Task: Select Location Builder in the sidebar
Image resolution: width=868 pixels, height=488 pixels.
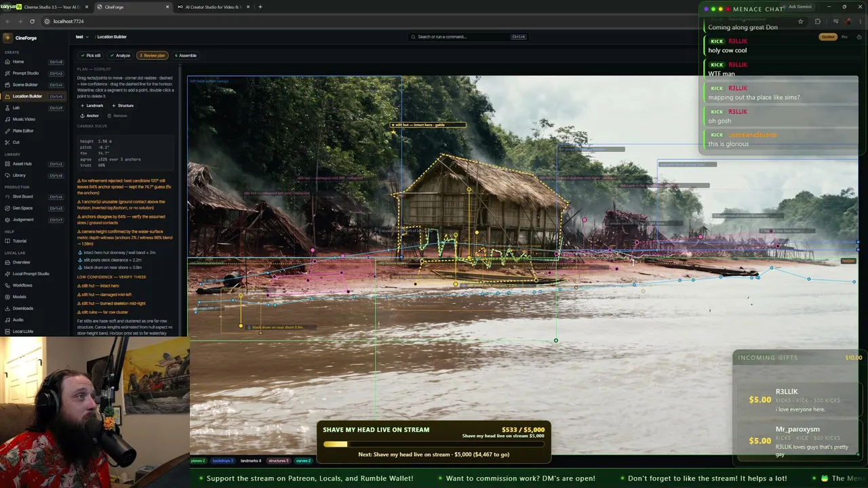Action: tap(27, 96)
